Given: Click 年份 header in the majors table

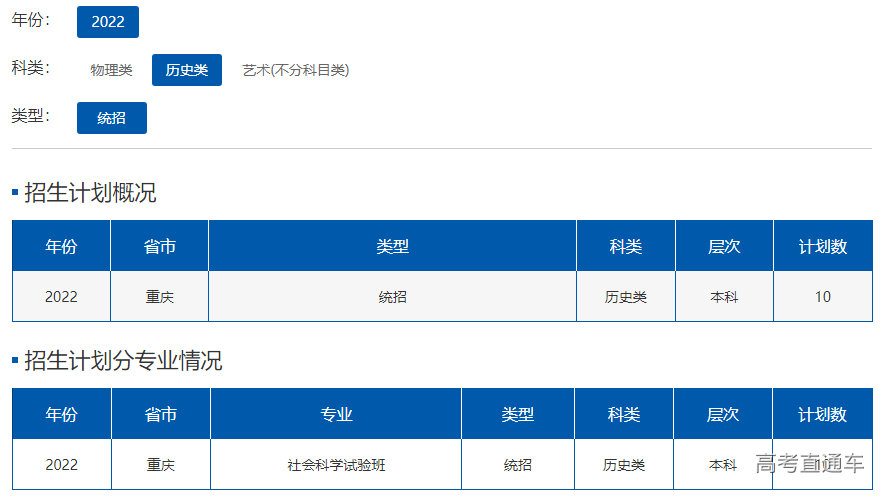Looking at the screenshot, I should (61, 415).
